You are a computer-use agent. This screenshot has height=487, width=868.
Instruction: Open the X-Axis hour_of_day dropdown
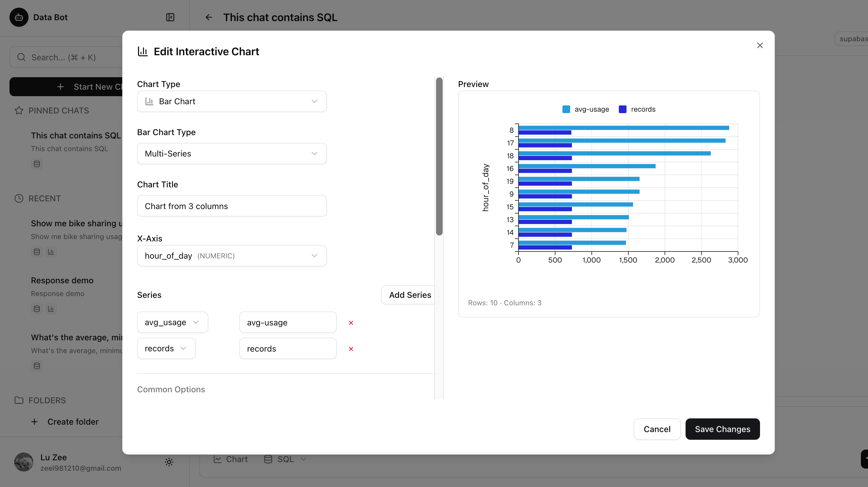pos(231,256)
